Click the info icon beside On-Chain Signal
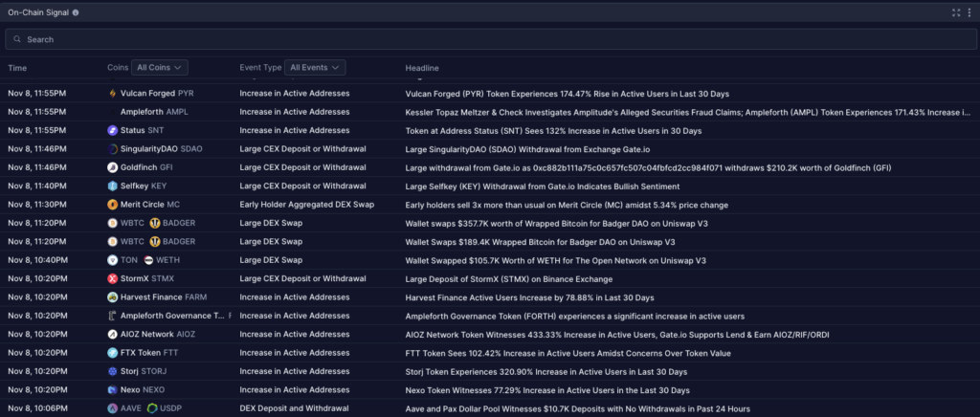980x417 pixels. click(76, 12)
